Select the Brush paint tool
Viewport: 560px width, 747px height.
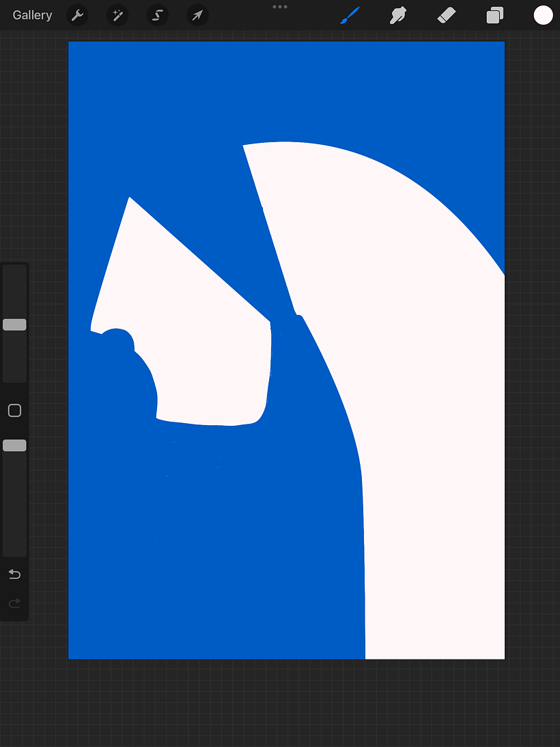point(350,15)
